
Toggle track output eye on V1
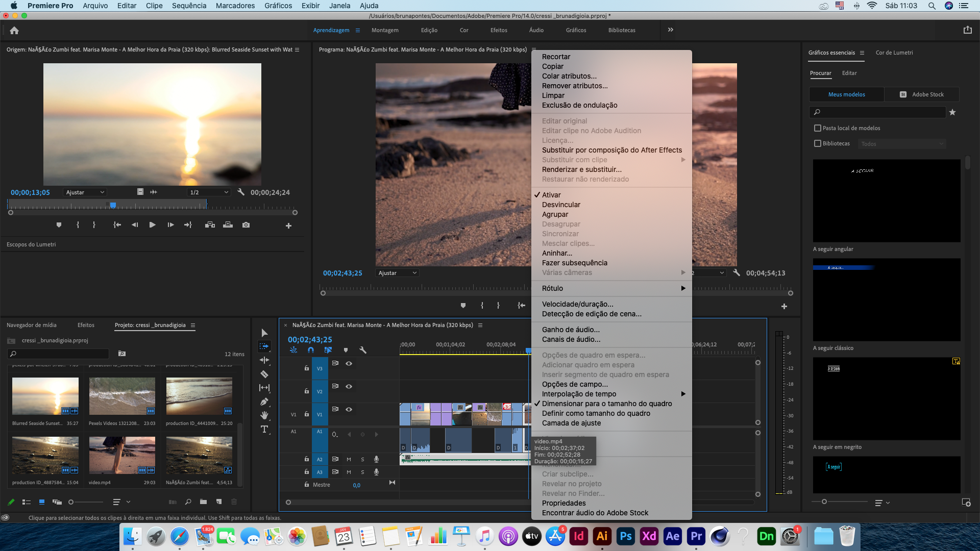[x=349, y=409]
